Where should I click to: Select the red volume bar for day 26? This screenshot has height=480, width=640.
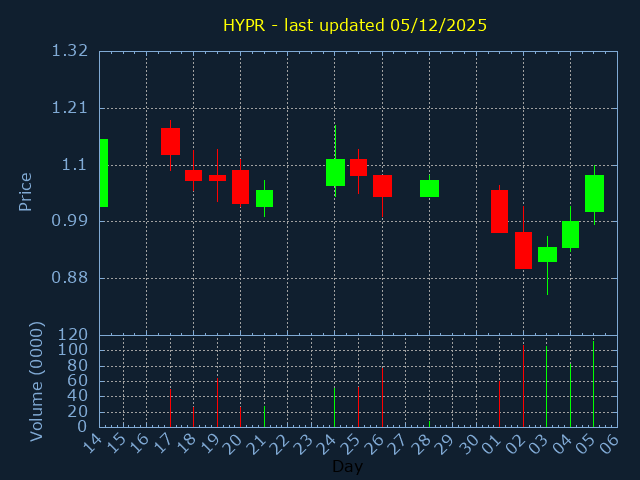point(382,397)
